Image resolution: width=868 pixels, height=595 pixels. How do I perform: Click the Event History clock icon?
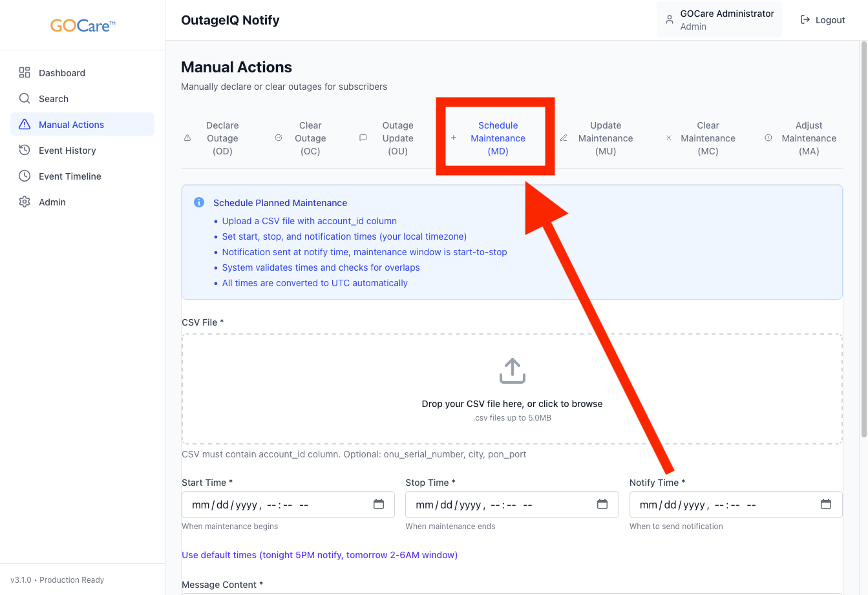tap(25, 151)
